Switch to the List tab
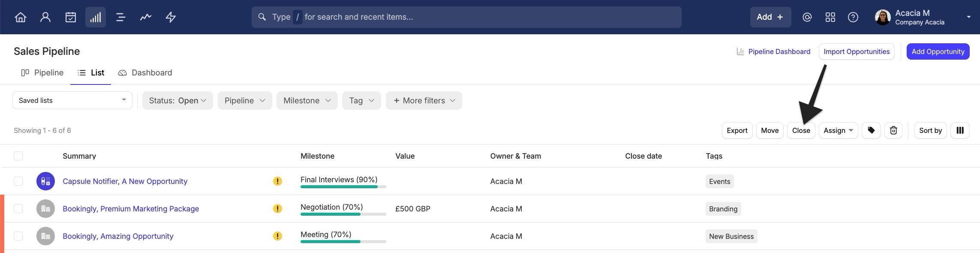This screenshot has width=980, height=253. coord(91,73)
